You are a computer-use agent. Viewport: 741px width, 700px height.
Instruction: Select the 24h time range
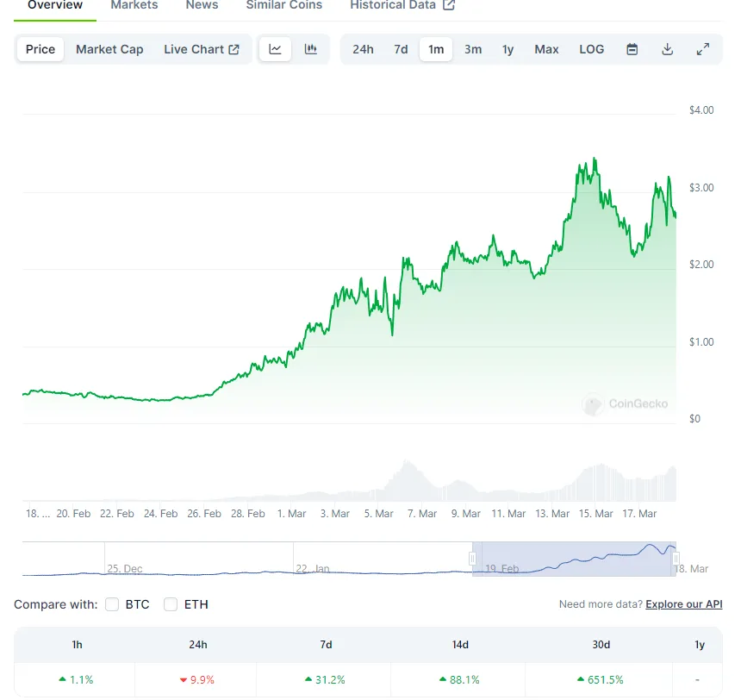pos(363,49)
